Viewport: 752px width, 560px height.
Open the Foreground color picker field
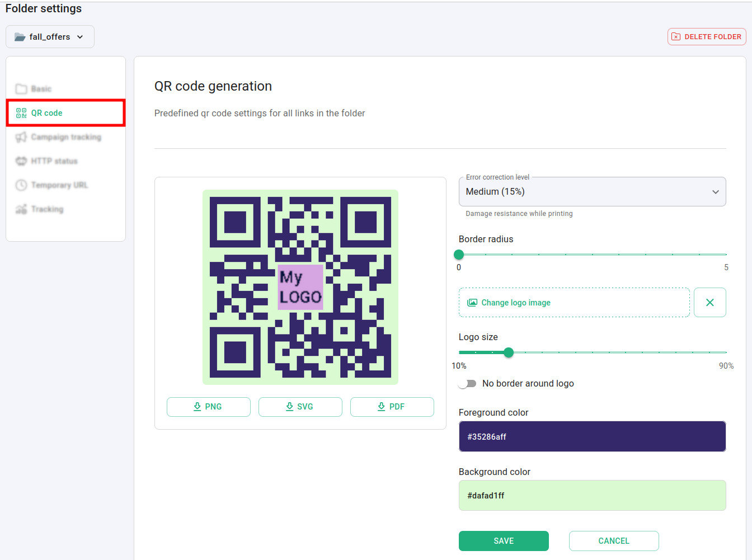tap(592, 436)
